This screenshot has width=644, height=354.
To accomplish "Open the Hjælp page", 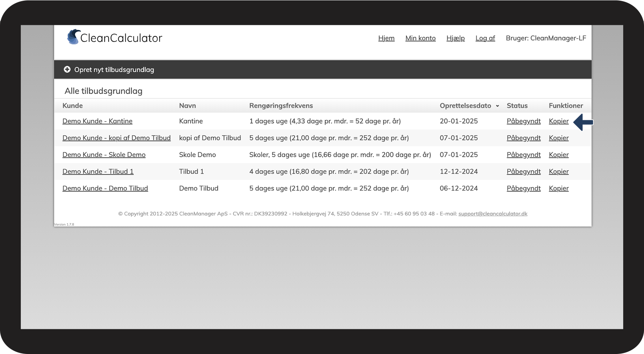I will 455,38.
